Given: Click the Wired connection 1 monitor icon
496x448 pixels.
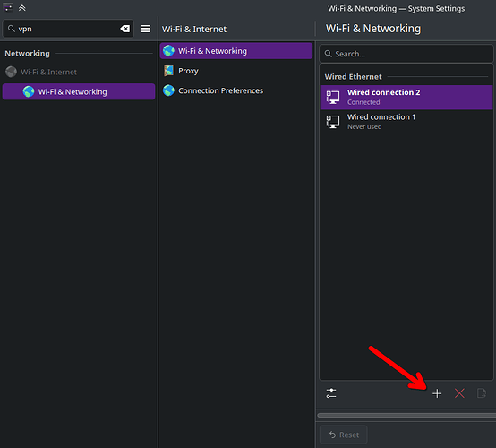Looking at the screenshot, I should [333, 122].
